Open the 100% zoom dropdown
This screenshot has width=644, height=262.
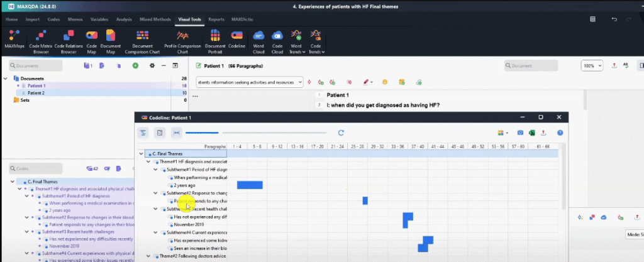[592, 65]
